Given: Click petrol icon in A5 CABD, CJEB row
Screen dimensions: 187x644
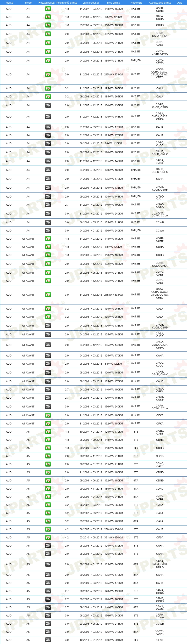Looking at the screenshot, I should point(48,432).
